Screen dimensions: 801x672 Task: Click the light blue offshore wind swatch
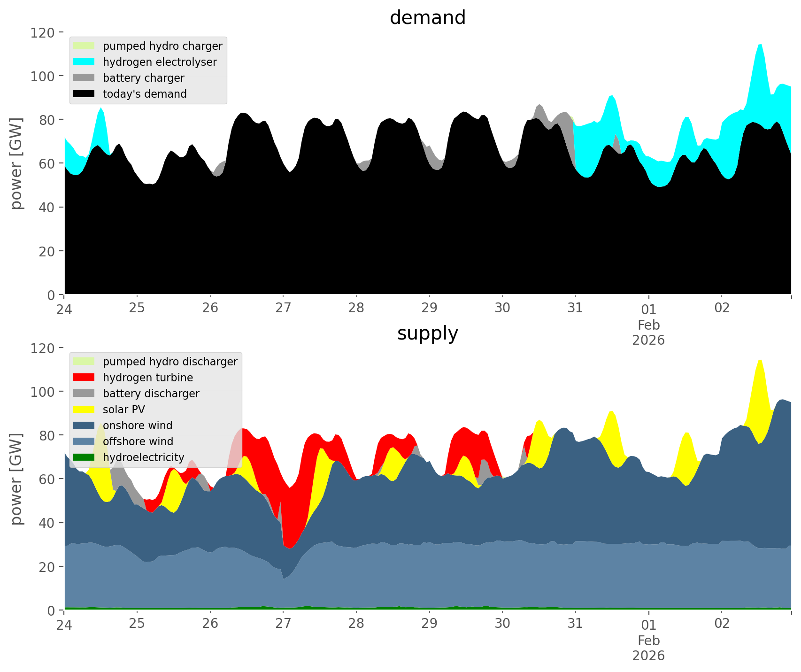(x=84, y=441)
